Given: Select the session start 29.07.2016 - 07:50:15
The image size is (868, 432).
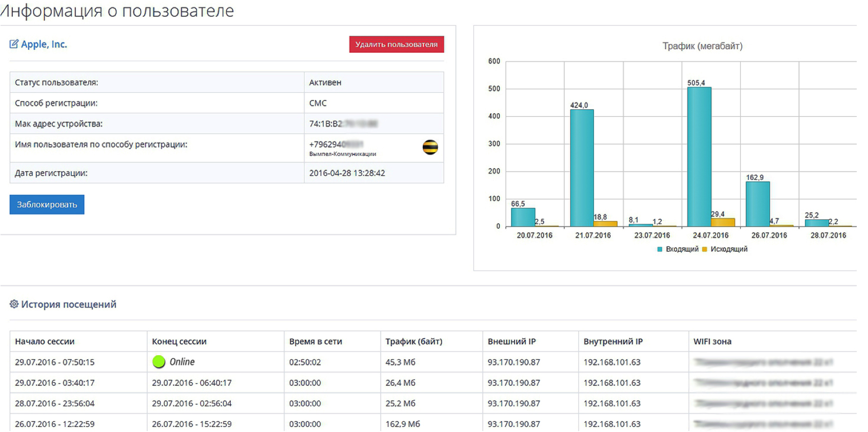Looking at the screenshot, I should tap(55, 362).
